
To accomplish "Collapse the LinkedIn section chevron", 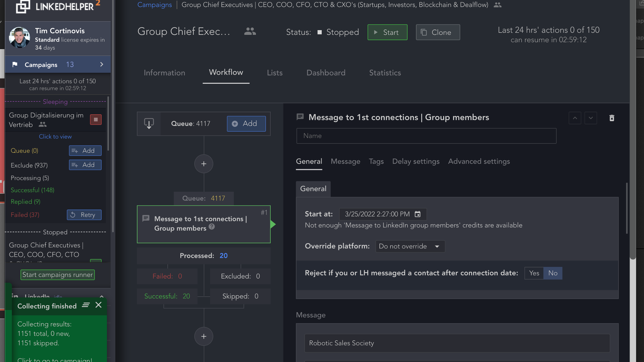I will coord(102,296).
